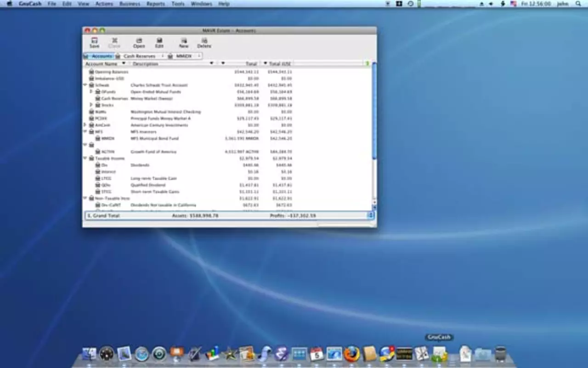Click 'Washington Mutual Interest Checking' description
Viewport: 588px width, 368px height.
pos(166,112)
